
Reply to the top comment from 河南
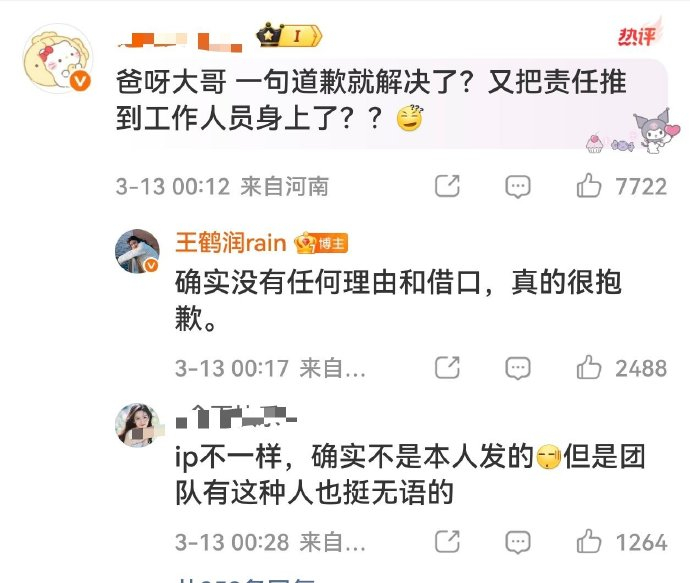518,187
